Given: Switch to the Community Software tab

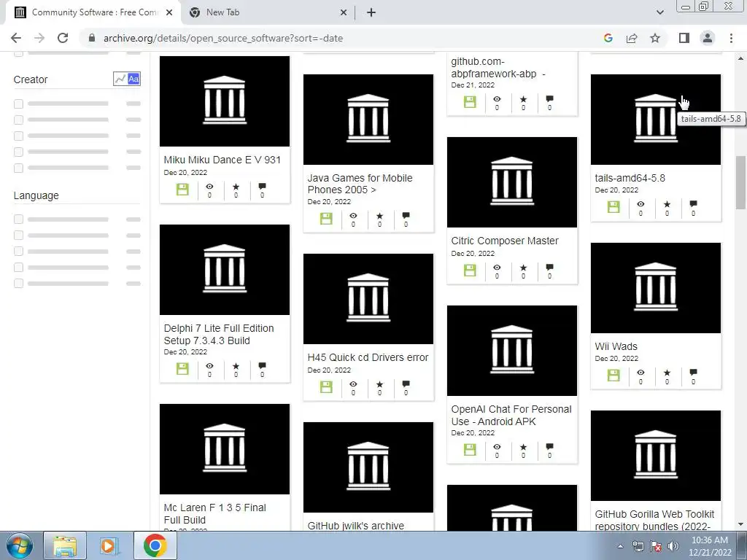Looking at the screenshot, I should [x=93, y=12].
